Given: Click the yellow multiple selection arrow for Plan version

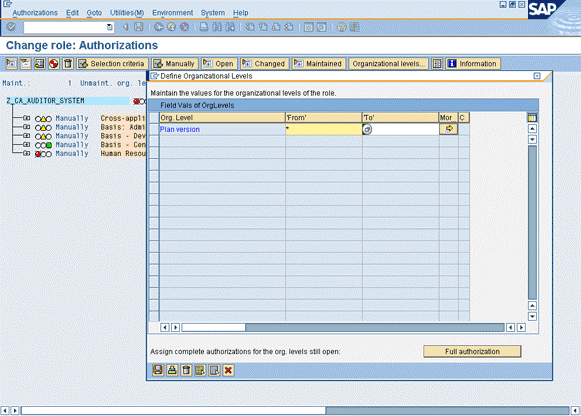Looking at the screenshot, I should (449, 129).
